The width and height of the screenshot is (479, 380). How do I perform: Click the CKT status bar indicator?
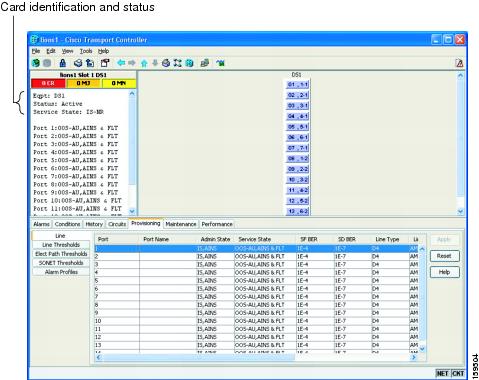(x=458, y=373)
